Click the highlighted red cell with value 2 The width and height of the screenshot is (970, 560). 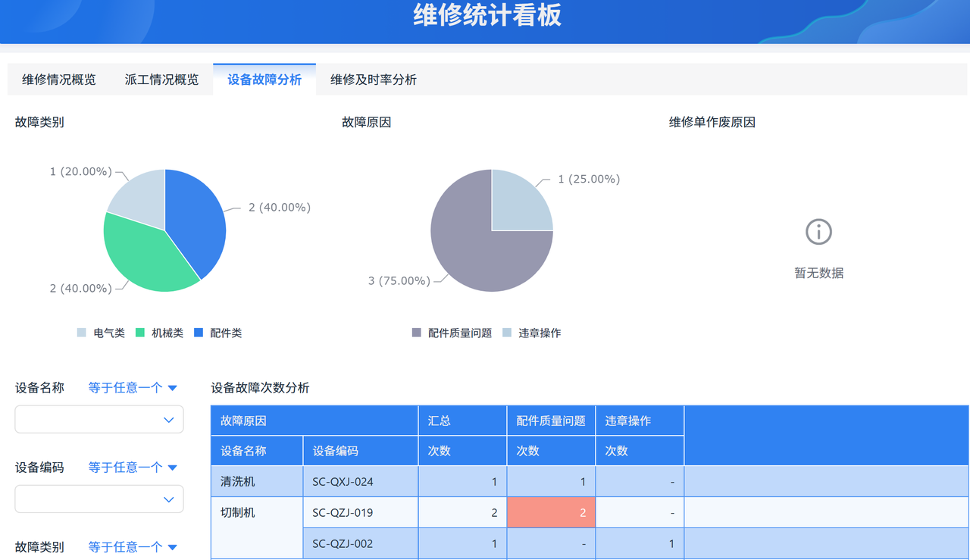[x=551, y=513]
